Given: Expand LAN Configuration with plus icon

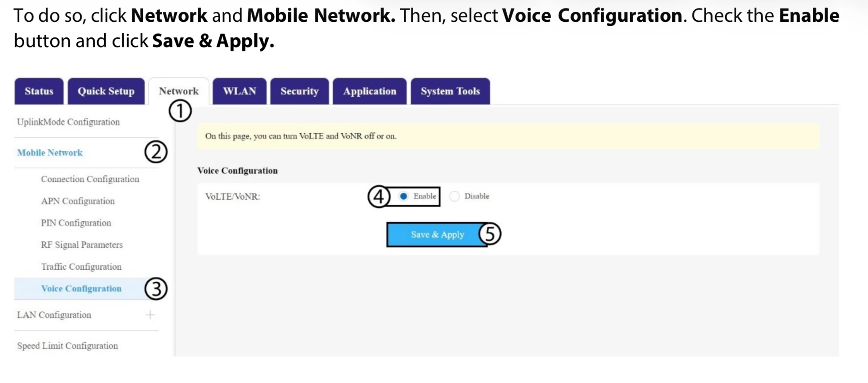Looking at the screenshot, I should (x=150, y=315).
